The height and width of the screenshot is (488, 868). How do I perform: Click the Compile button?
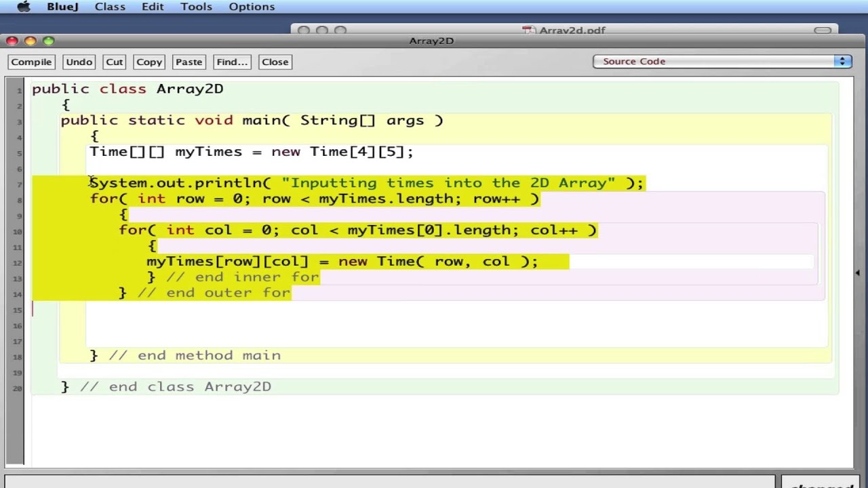pos(31,62)
